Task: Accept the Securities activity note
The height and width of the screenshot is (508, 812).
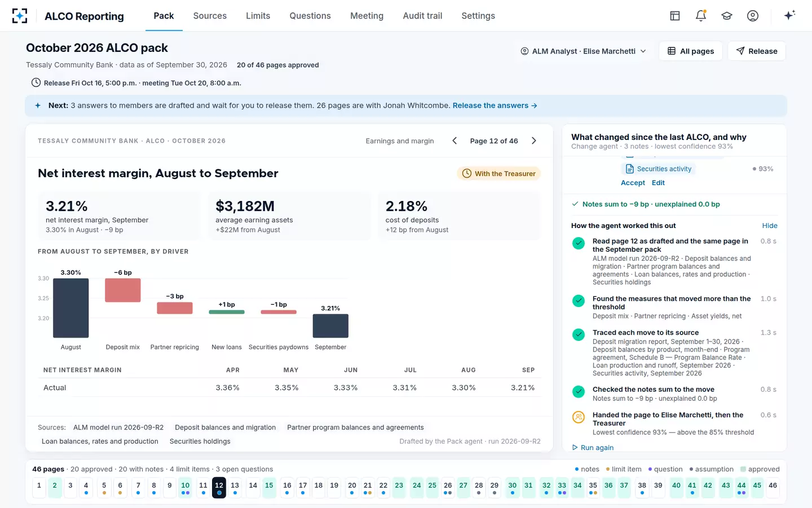Action: 633,183
